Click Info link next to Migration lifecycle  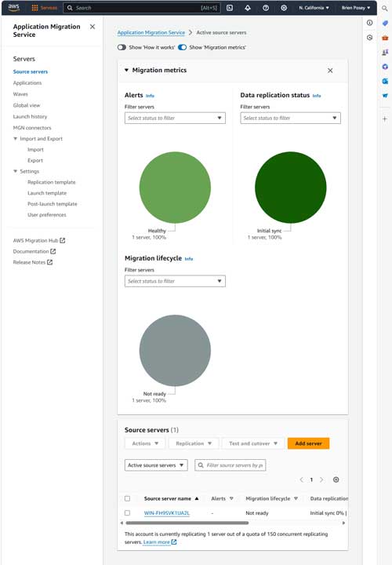pos(189,259)
